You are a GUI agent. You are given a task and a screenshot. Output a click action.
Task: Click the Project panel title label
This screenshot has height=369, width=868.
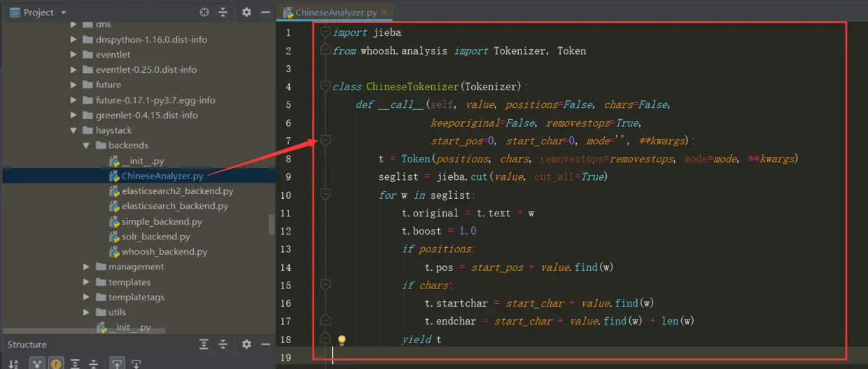[40, 13]
